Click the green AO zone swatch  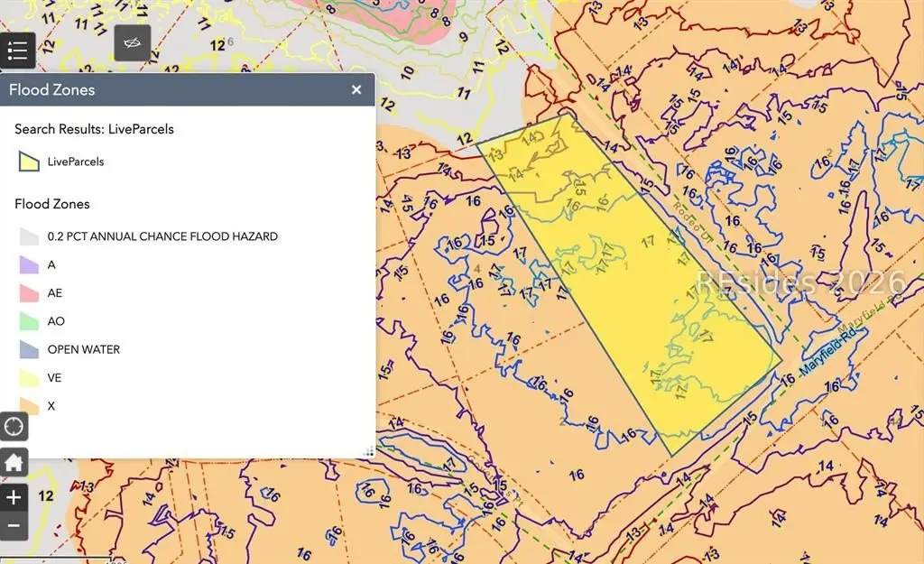[29, 321]
